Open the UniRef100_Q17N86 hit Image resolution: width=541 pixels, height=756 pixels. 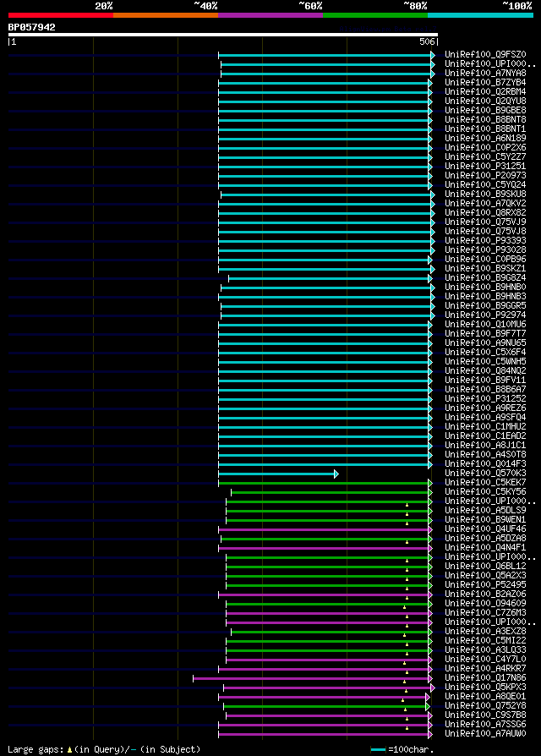point(485,678)
